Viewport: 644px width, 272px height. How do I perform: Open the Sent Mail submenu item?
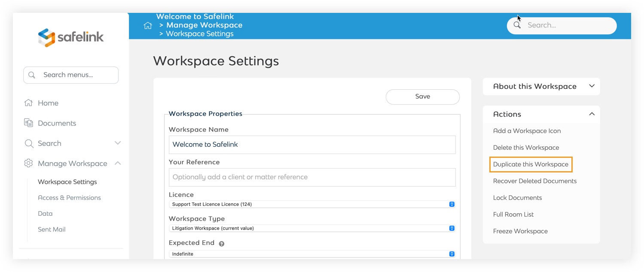(x=52, y=230)
